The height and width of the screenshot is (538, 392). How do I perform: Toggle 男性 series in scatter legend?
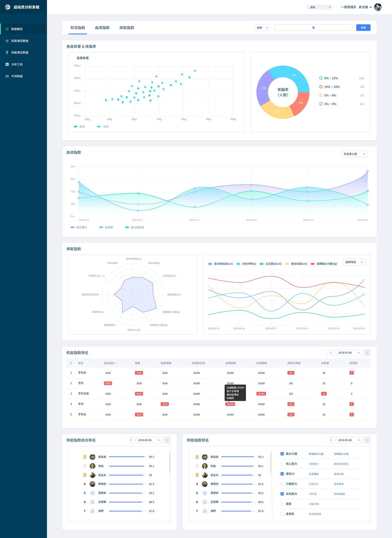tap(103, 127)
